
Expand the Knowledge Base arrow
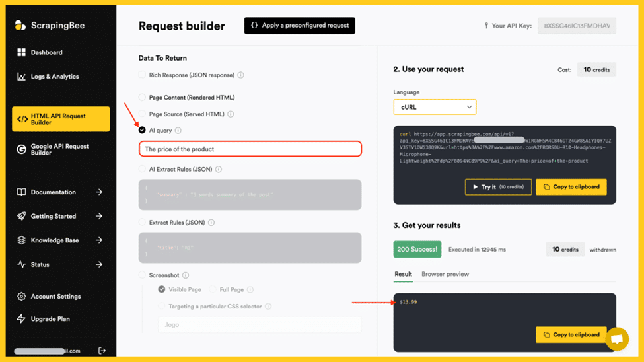pyautogui.click(x=99, y=240)
